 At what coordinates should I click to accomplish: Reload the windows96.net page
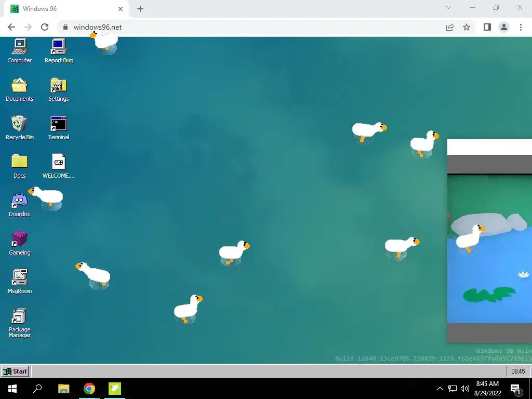pyautogui.click(x=45, y=27)
